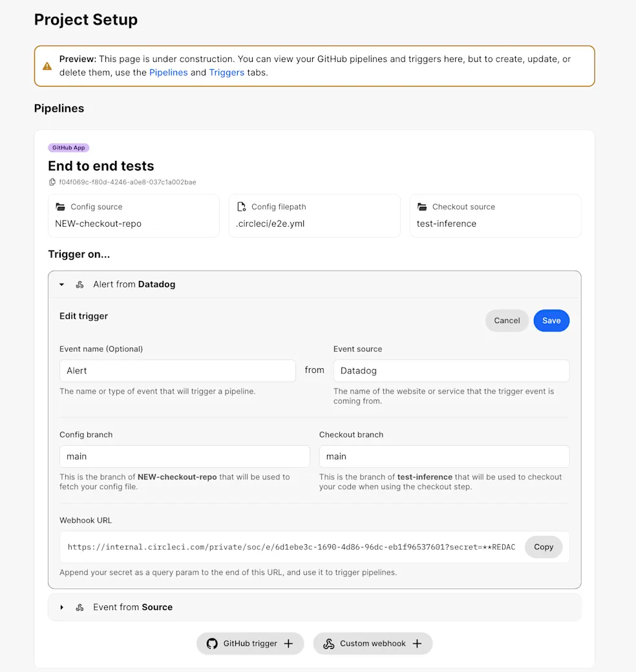Click the file icon next to Config filepath
Image resolution: width=636 pixels, height=672 pixels.
[242, 207]
